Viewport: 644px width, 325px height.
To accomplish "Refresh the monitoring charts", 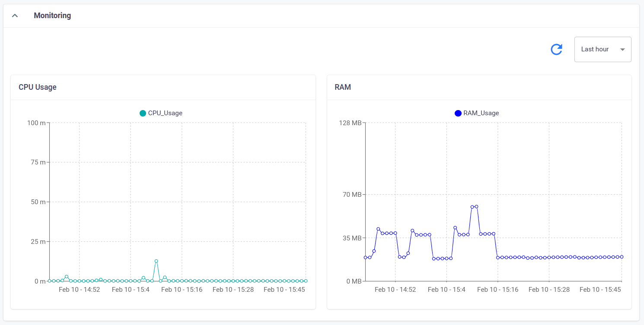I will point(556,50).
